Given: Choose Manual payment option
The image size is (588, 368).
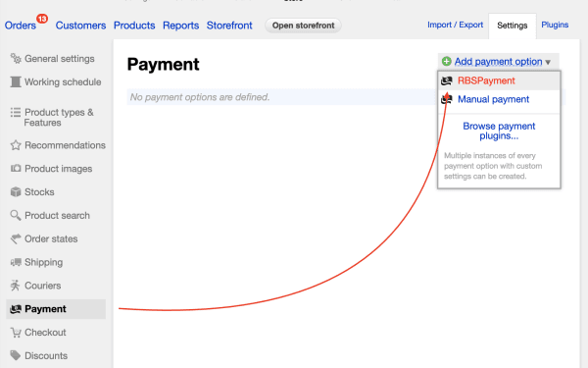Looking at the screenshot, I should click(493, 99).
